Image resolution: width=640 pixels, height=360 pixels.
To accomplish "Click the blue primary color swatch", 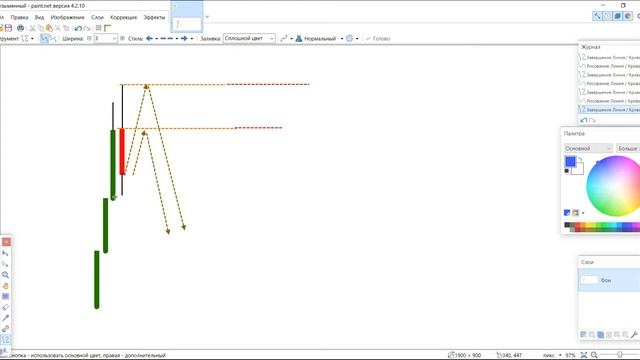I will [x=570, y=161].
